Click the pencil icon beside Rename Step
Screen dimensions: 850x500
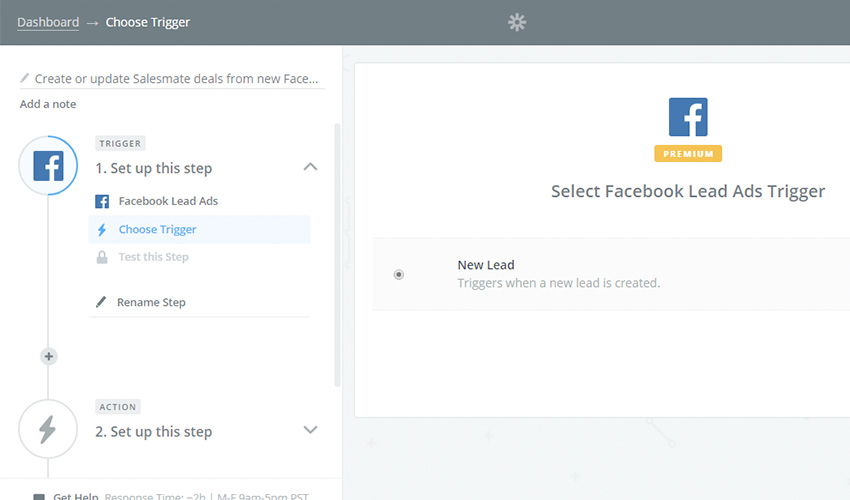click(101, 302)
